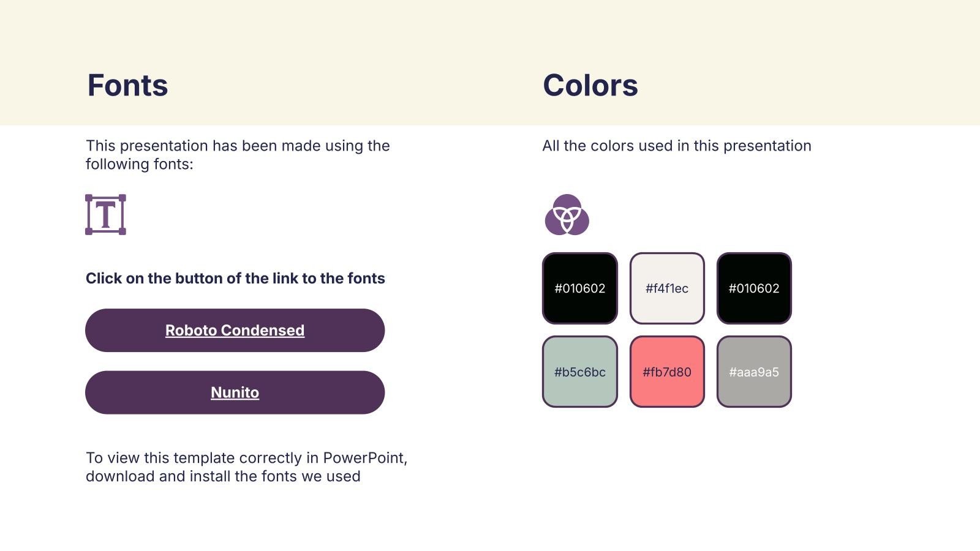This screenshot has width=980, height=551.
Task: Select the "Fonts" heading text
Action: (x=127, y=85)
